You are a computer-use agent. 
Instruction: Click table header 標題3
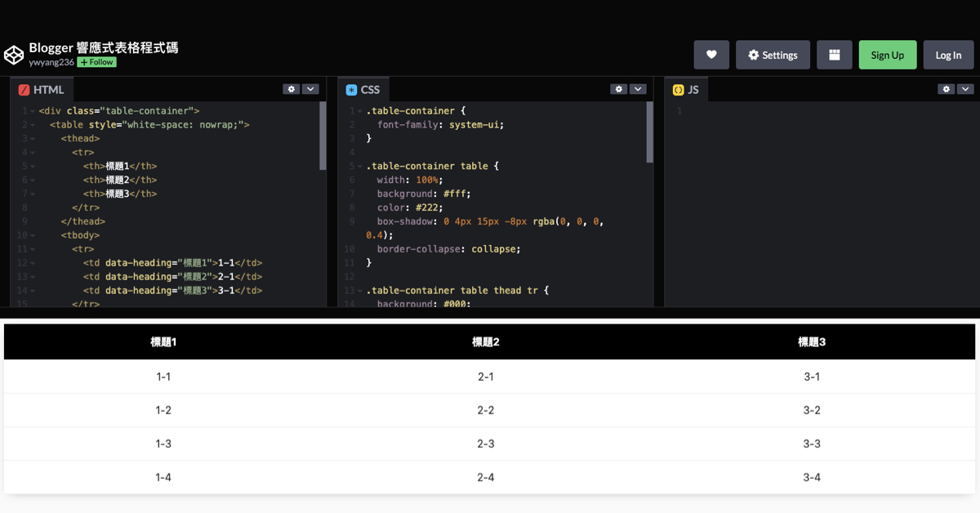point(812,342)
